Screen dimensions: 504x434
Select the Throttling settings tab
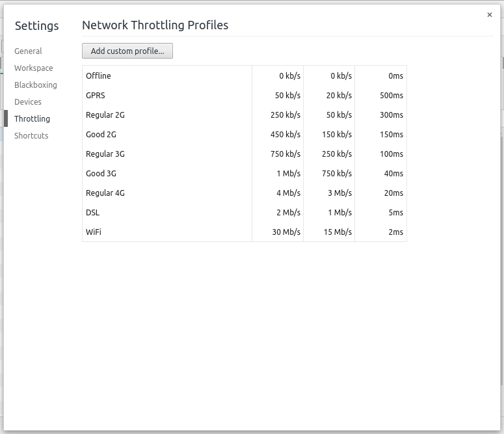[x=32, y=118]
